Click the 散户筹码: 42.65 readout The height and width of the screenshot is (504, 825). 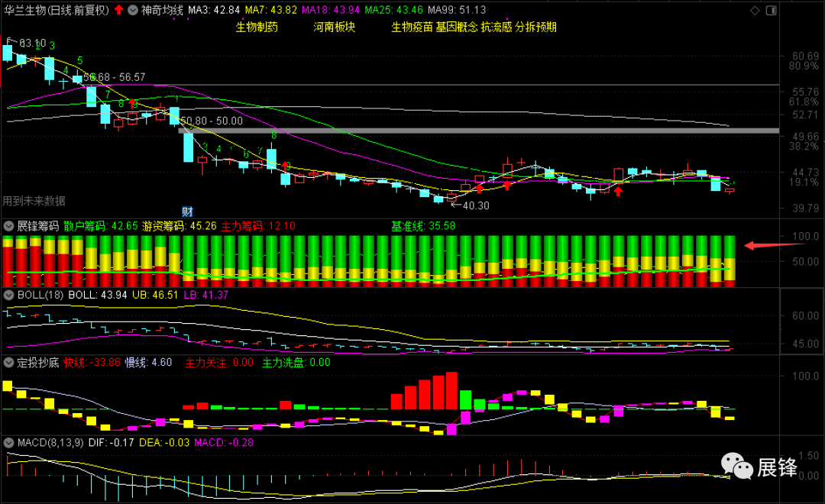coord(101,226)
